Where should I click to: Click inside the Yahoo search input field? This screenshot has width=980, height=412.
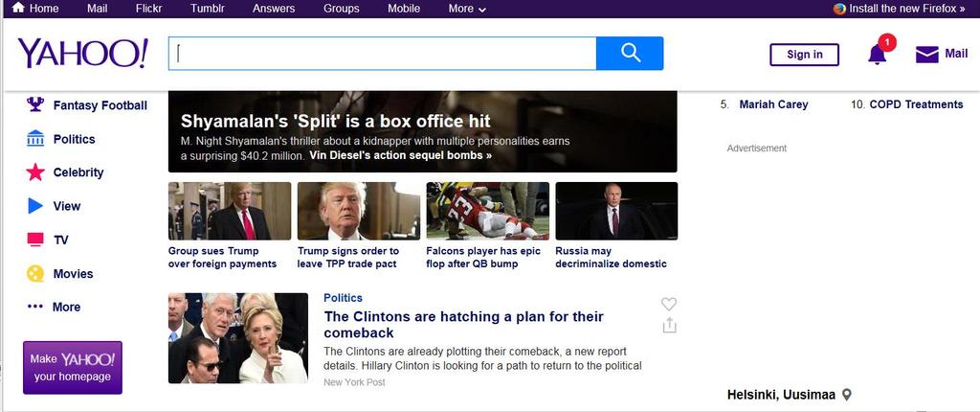383,54
